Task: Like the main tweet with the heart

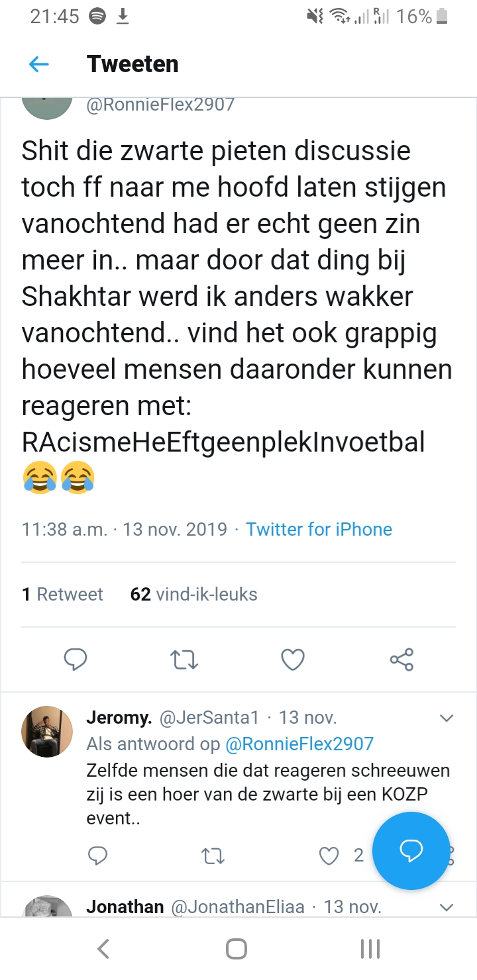Action: tap(293, 660)
